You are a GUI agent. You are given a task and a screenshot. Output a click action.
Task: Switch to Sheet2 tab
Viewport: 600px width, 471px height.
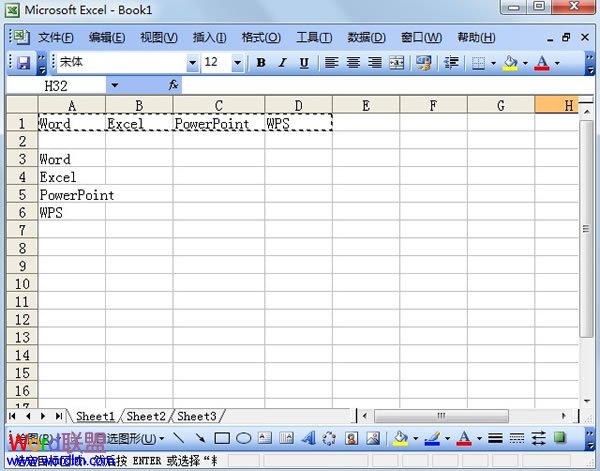(146, 416)
